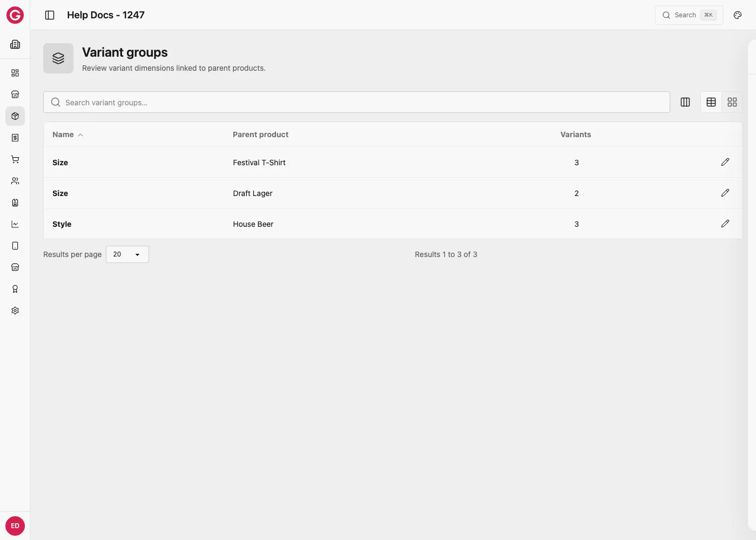Open the tablet device icon in sidebar
This screenshot has width=756, height=540.
[15, 246]
